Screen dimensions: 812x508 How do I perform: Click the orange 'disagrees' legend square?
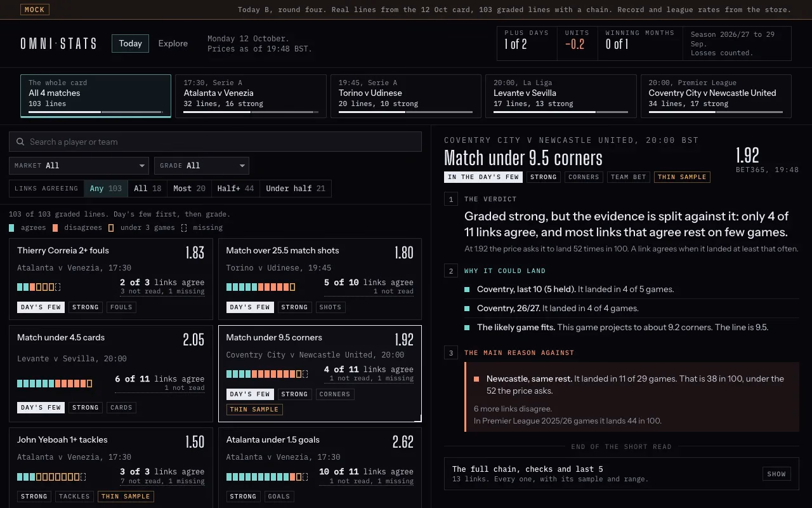pos(56,227)
